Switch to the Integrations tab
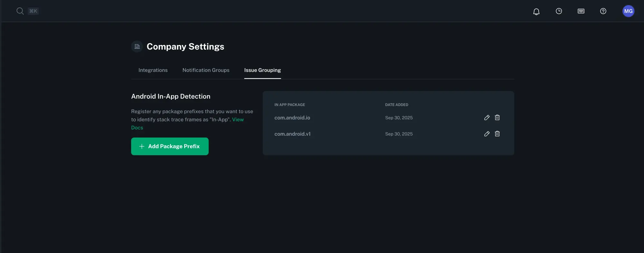 153,70
